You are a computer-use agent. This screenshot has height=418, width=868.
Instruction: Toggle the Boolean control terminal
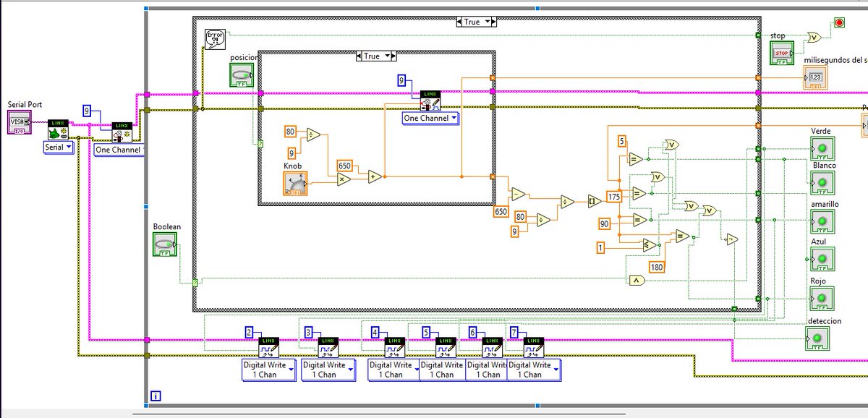(165, 244)
